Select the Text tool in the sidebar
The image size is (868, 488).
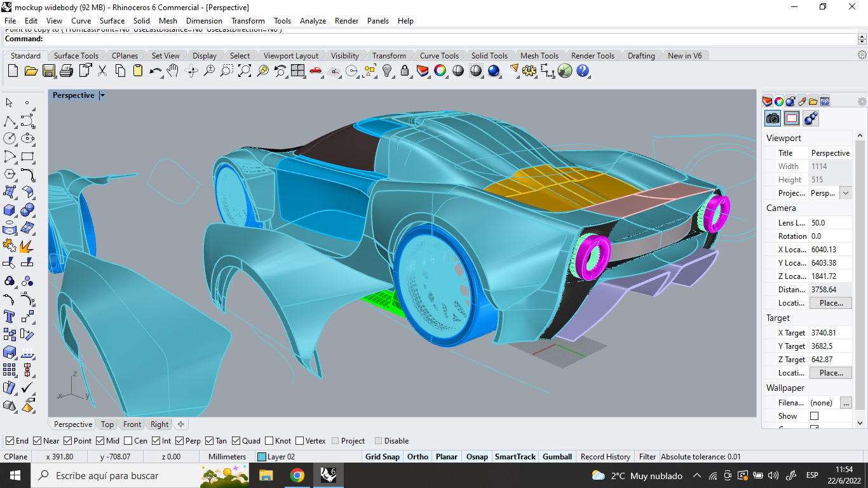coord(9,316)
